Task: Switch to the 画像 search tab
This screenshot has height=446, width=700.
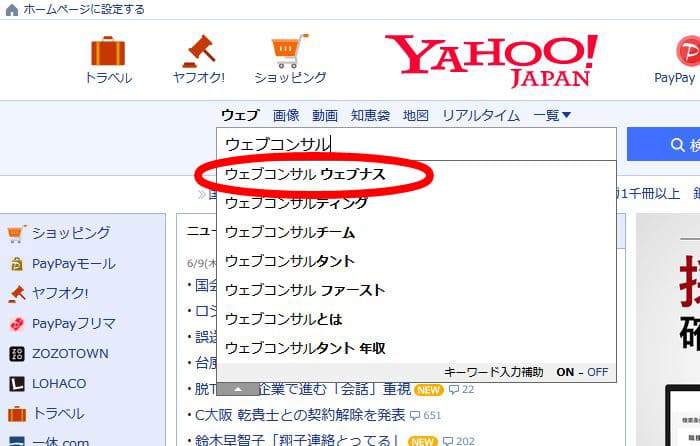Action: pos(286,115)
